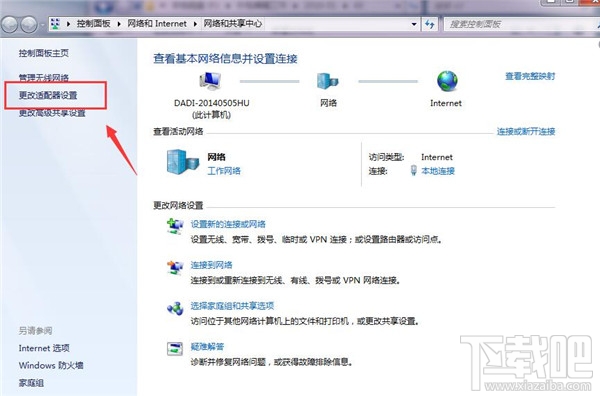Click the DADI-20140505HU computer icon
Image resolution: width=600 pixels, height=396 pixels.
(x=210, y=81)
